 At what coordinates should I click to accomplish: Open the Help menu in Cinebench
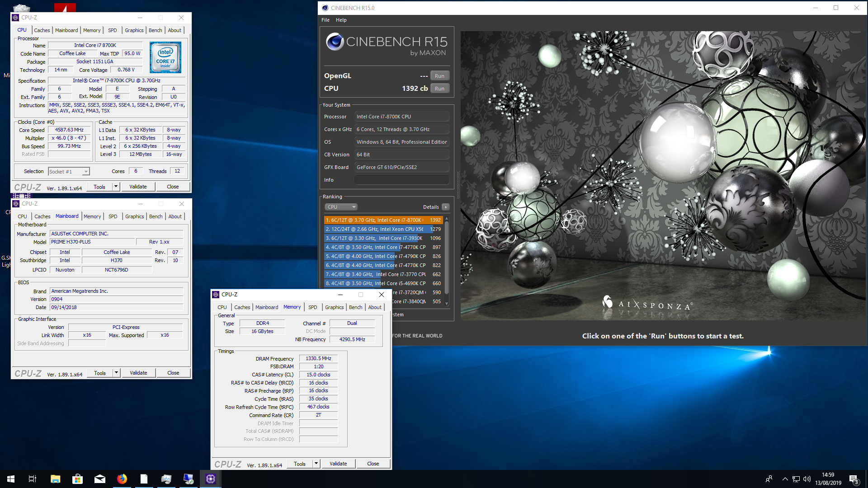341,20
